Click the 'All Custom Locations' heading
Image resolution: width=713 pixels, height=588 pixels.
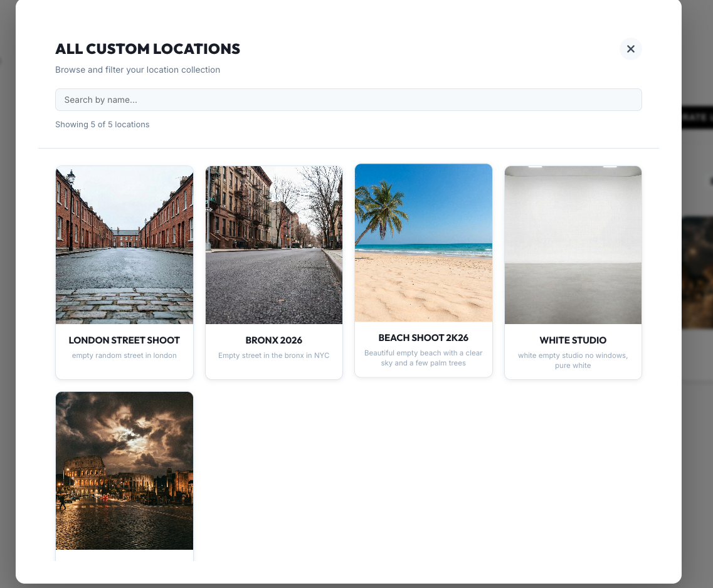147,49
